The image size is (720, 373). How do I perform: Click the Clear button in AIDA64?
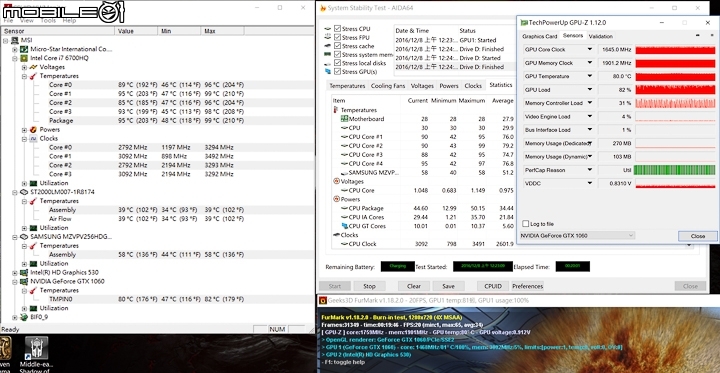point(414,286)
